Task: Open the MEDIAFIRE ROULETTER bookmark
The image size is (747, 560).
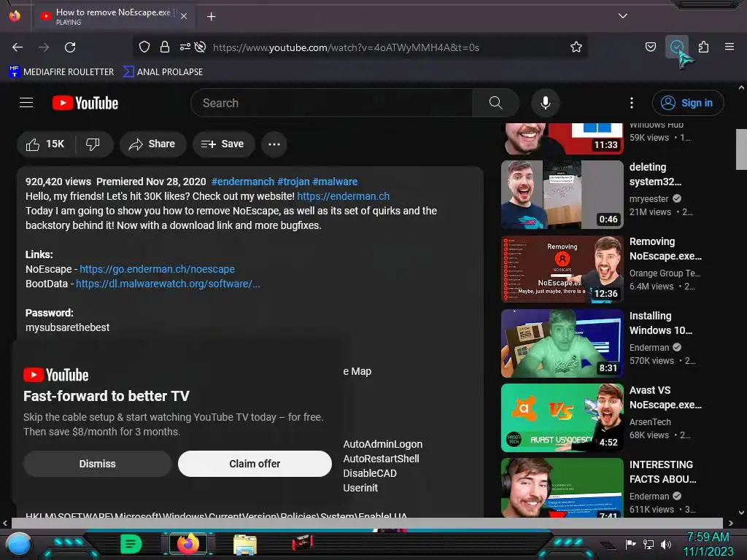Action: pos(61,72)
